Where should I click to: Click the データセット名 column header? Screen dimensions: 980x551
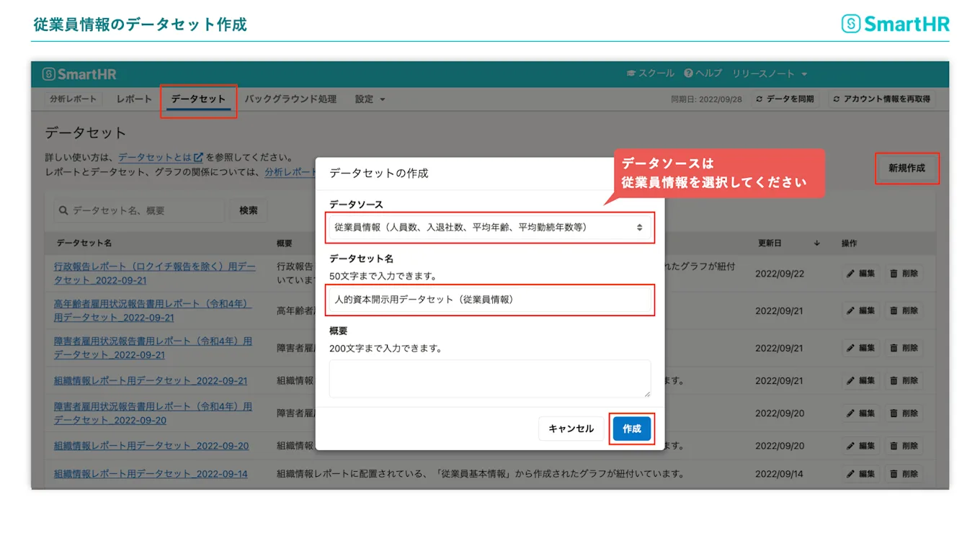coord(84,243)
